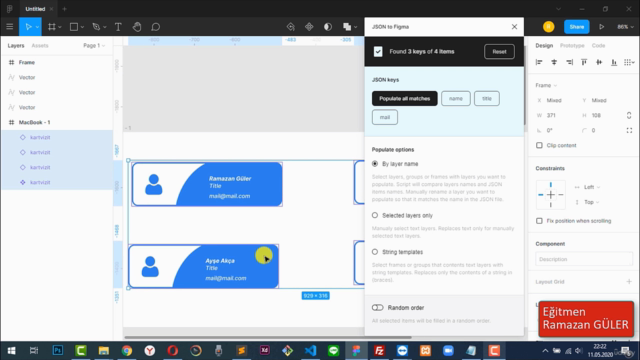Screen dimensions: 640x360
Task: Click the user avatar in toolbar
Action: (549, 27)
